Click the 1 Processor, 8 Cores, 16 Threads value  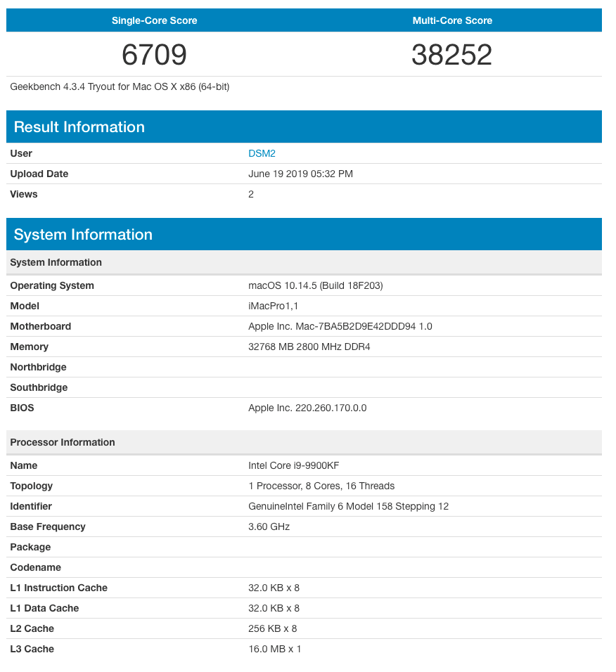[x=321, y=486]
